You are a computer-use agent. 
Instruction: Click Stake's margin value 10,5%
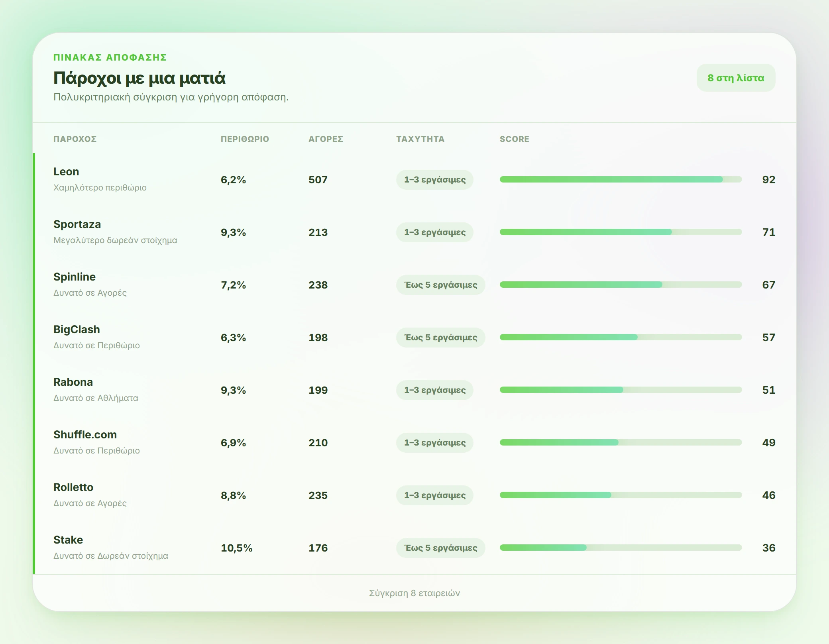click(x=237, y=548)
